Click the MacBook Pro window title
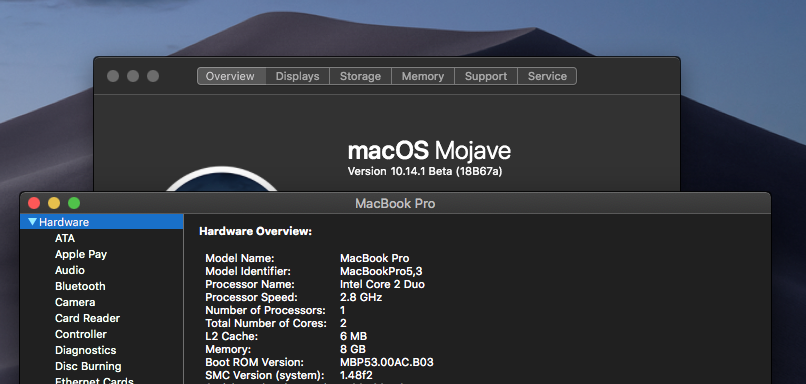This screenshot has width=806, height=384. coord(395,204)
